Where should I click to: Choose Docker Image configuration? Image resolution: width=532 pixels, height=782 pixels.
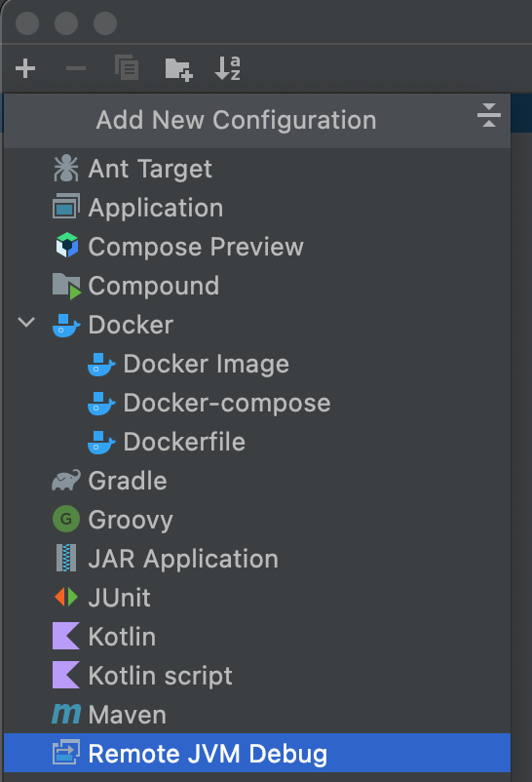(x=206, y=364)
